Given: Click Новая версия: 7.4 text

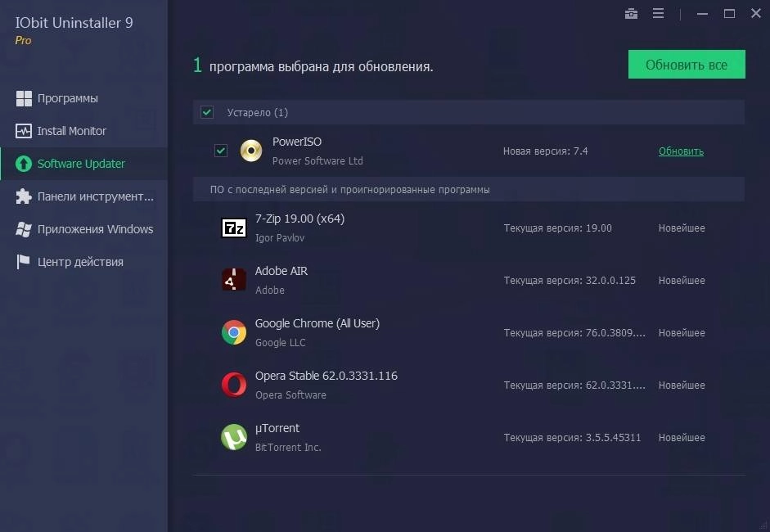Looking at the screenshot, I should (x=545, y=151).
